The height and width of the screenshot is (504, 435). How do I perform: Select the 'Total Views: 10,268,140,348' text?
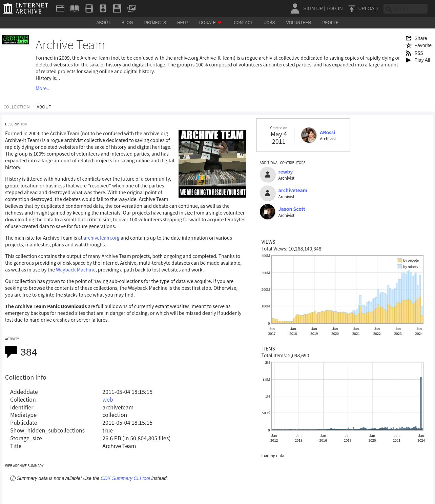(291, 249)
